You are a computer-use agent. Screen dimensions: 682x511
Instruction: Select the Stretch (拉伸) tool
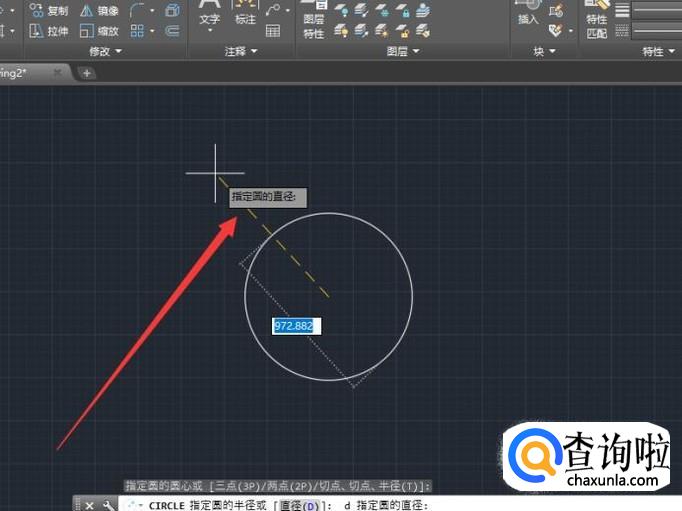click(x=50, y=31)
